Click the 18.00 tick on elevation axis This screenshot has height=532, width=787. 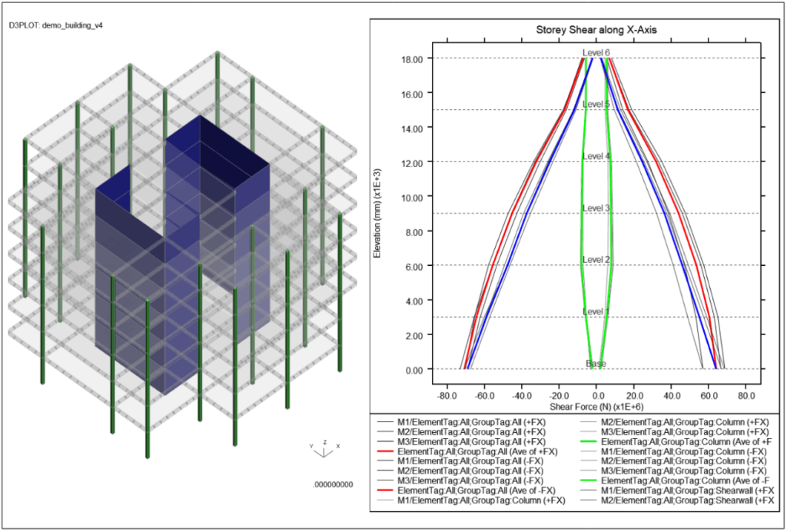tap(412, 58)
